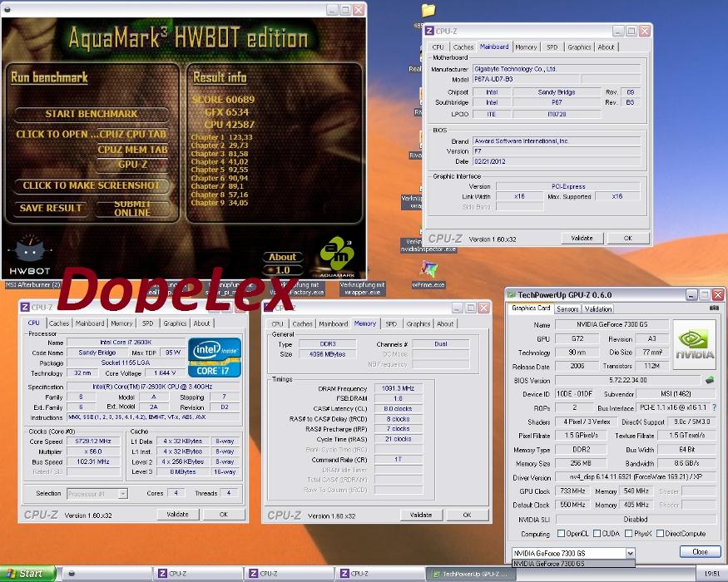Image resolution: width=728 pixels, height=582 pixels.
Task: Click CPUZ MEM TAB button
Action: tap(132, 150)
